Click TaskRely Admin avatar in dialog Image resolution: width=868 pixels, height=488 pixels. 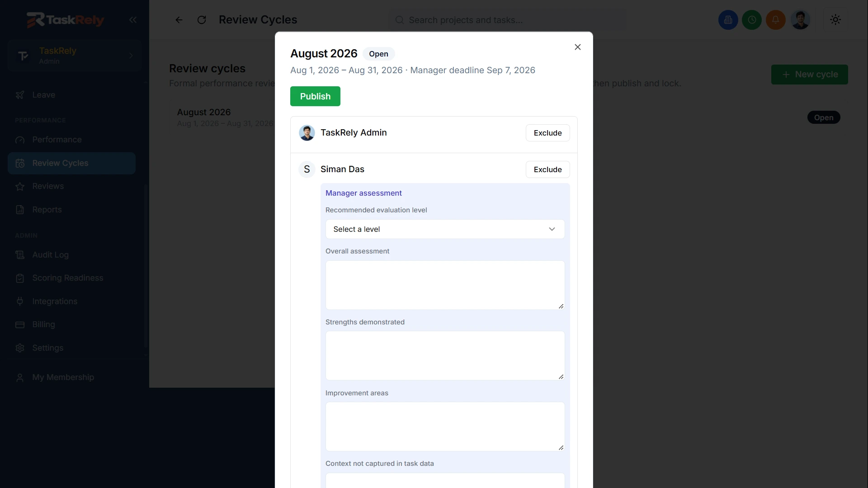(307, 133)
